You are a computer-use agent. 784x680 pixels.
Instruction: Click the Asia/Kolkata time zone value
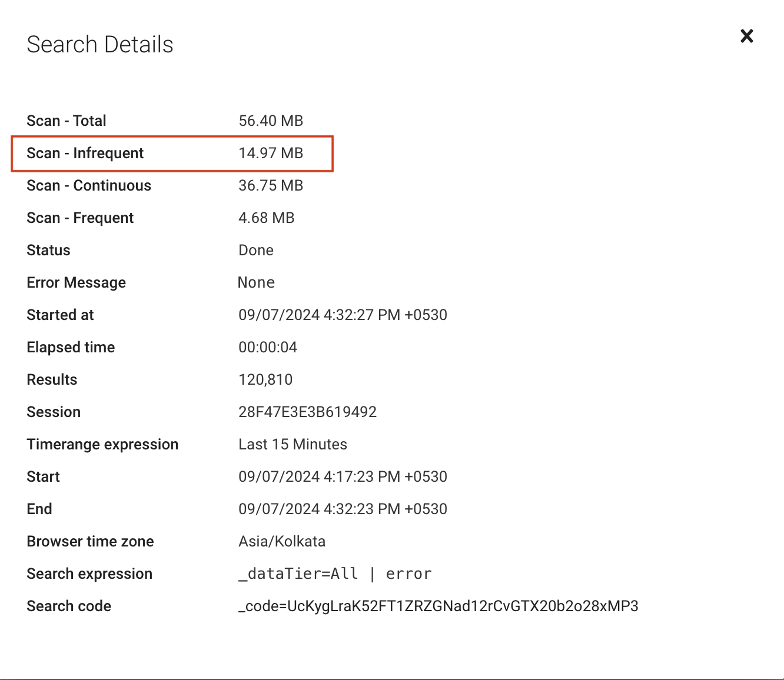pyautogui.click(x=282, y=541)
